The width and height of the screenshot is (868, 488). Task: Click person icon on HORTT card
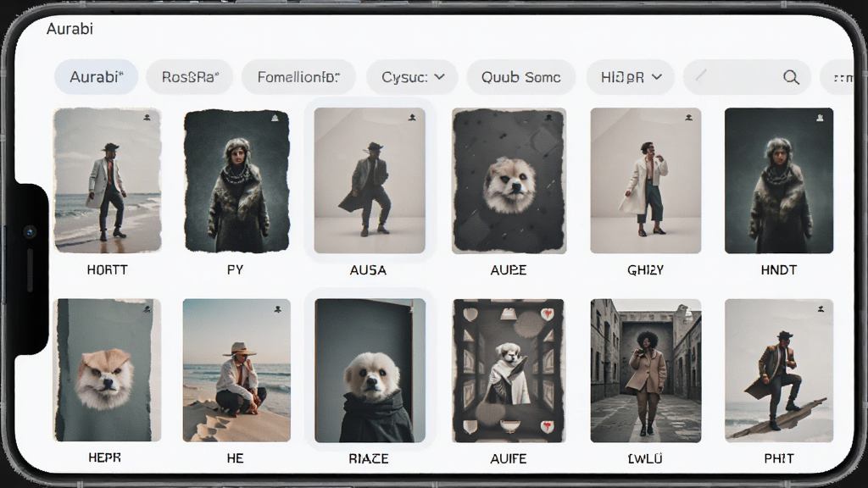[147, 117]
